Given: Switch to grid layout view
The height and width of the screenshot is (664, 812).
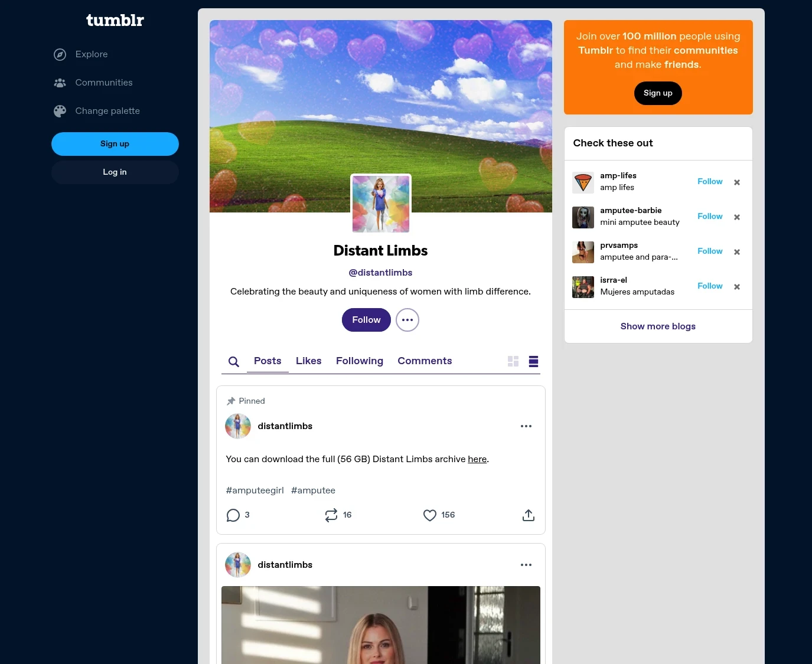Looking at the screenshot, I should pos(513,362).
